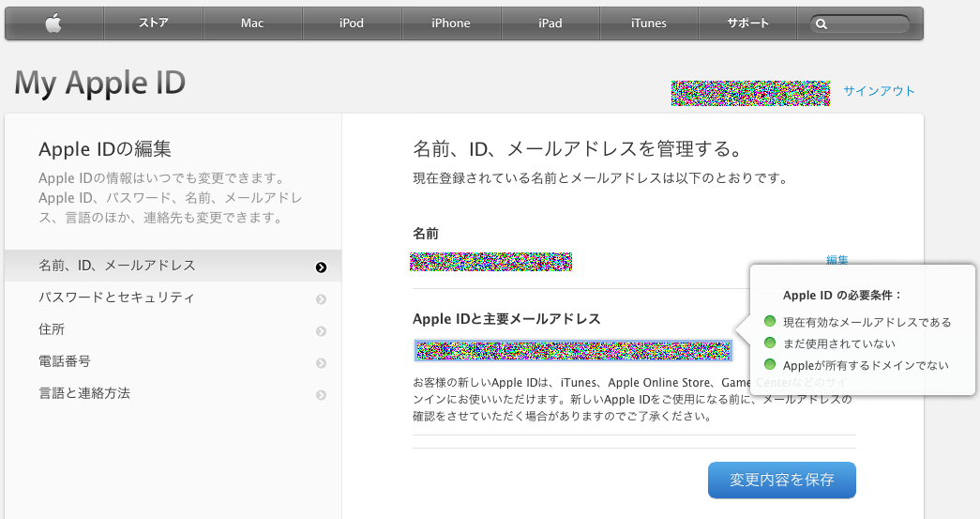Click the chevron icon beside パスワードとセキュリティ

coord(322,299)
